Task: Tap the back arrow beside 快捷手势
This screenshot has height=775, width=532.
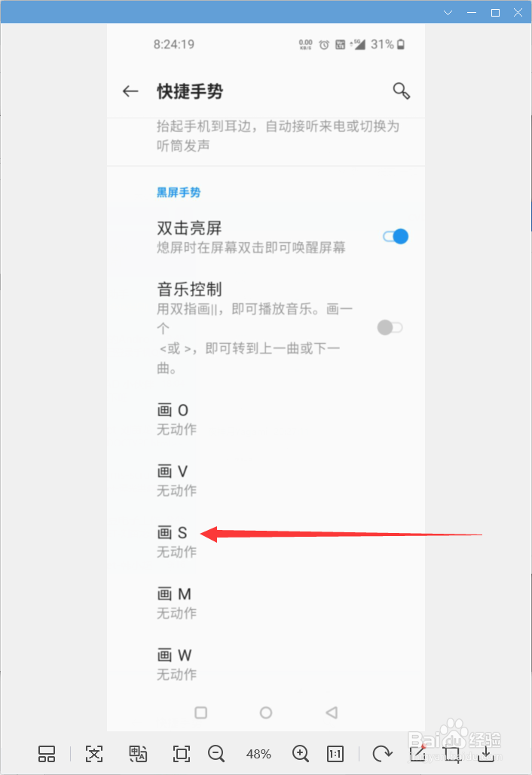Action: coord(130,91)
